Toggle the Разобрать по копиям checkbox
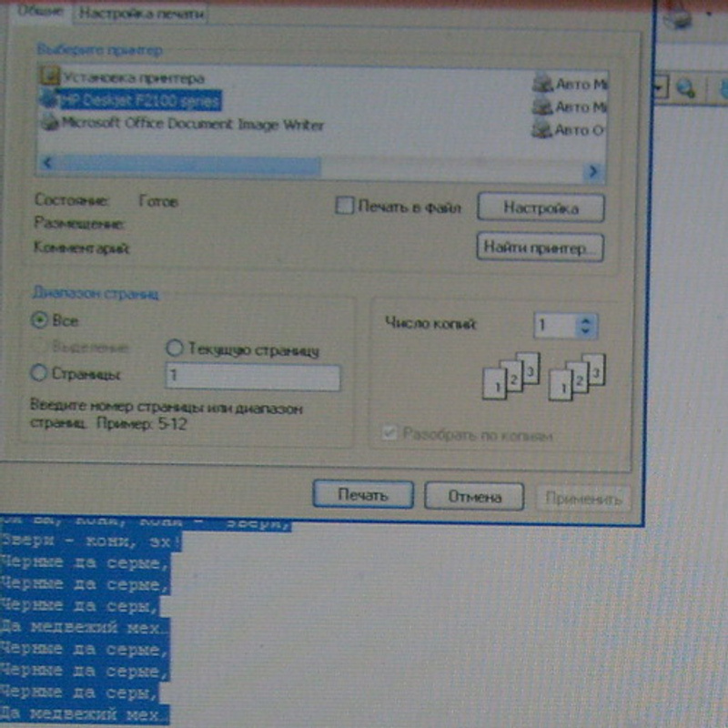 389,433
